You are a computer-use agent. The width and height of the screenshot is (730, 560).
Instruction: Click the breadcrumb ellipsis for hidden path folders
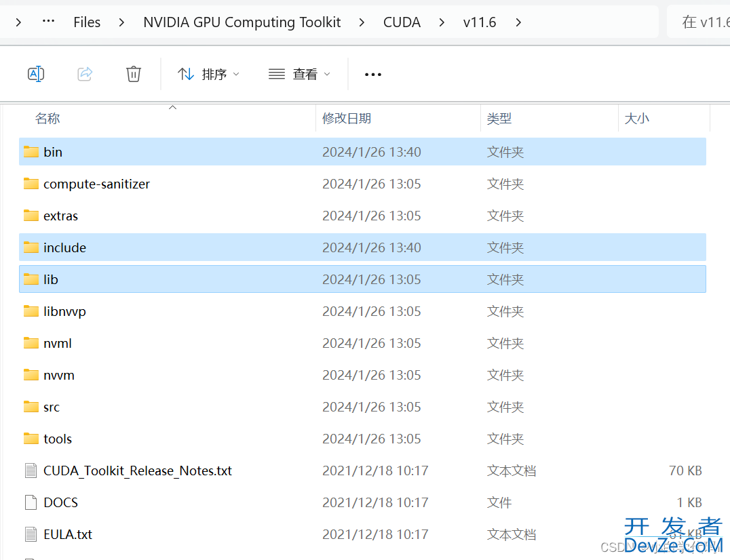48,21
